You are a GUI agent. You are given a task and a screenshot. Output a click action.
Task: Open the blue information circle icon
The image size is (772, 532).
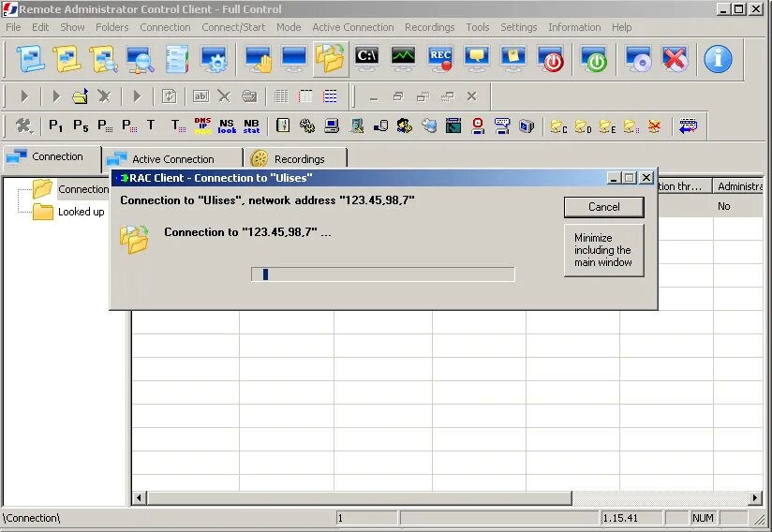click(718, 59)
